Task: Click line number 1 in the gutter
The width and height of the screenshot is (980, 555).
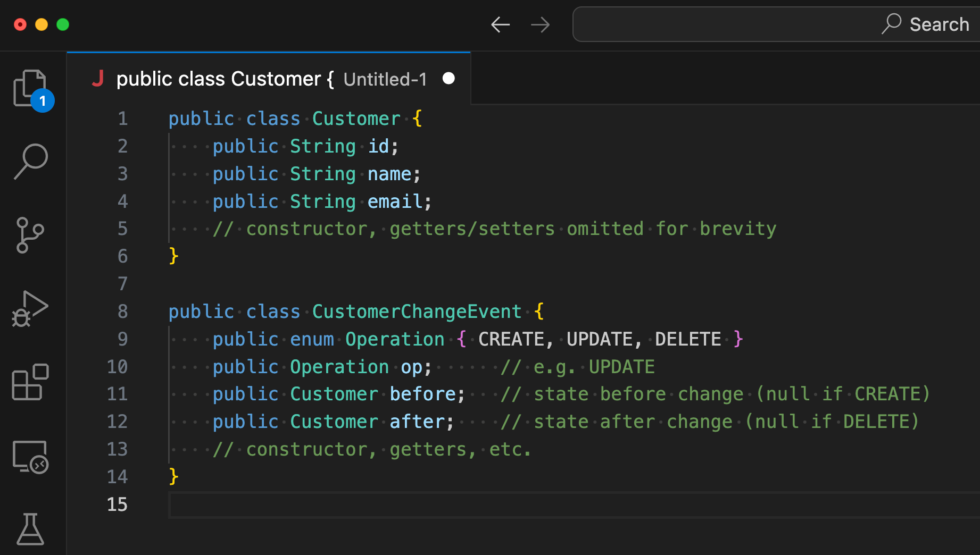Action: click(x=122, y=119)
